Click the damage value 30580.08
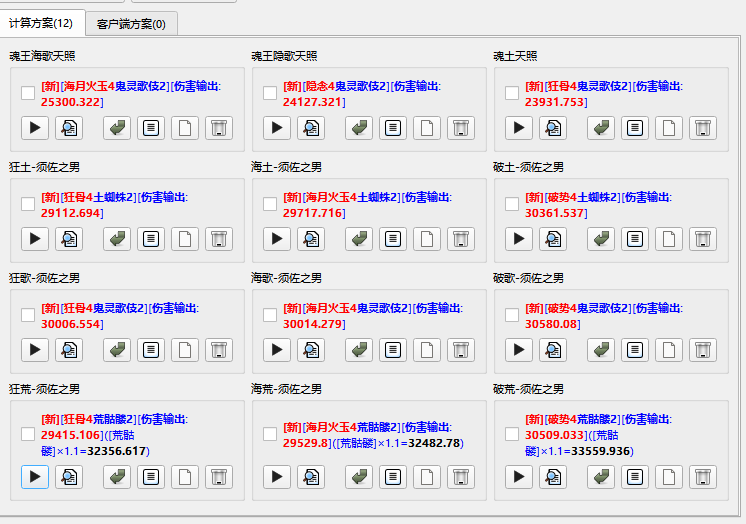This screenshot has height=524, width=746. (551, 324)
